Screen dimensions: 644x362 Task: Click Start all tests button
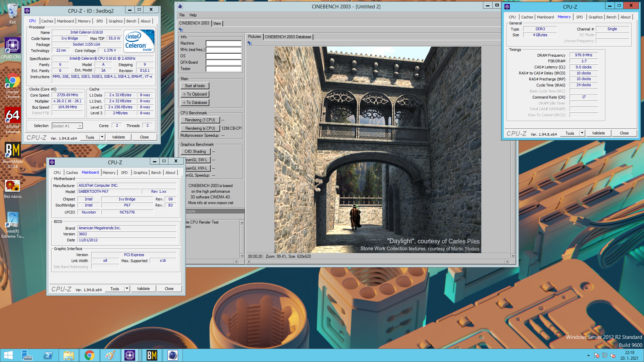coord(195,86)
